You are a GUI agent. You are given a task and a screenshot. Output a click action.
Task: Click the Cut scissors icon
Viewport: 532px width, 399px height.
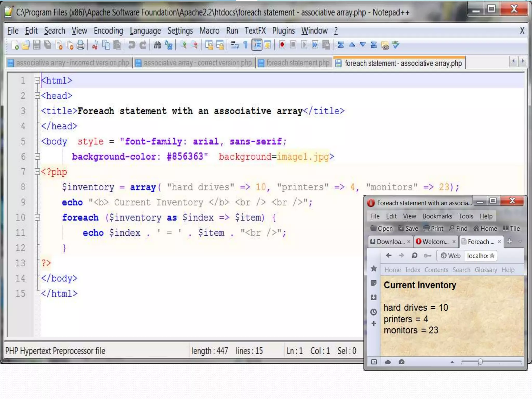coord(95,45)
